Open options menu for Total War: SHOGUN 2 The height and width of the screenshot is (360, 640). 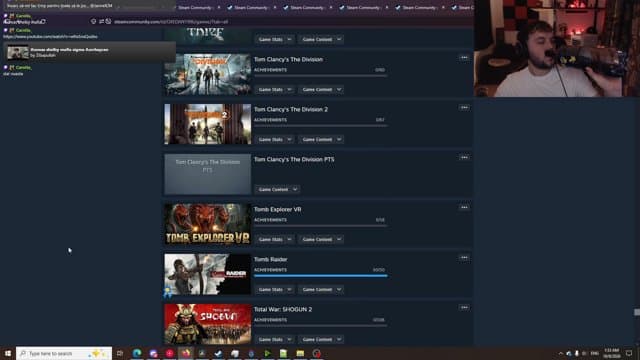[x=464, y=307]
